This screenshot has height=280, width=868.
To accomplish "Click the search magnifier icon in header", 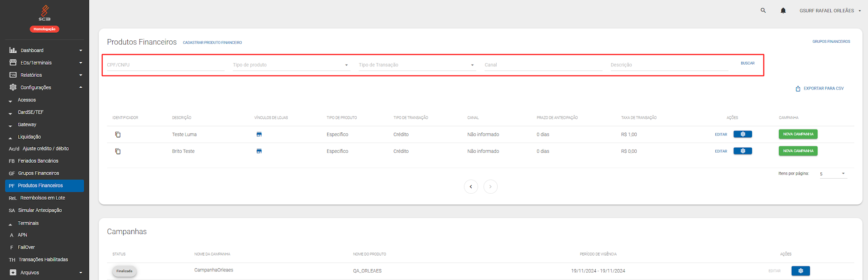I will [763, 10].
